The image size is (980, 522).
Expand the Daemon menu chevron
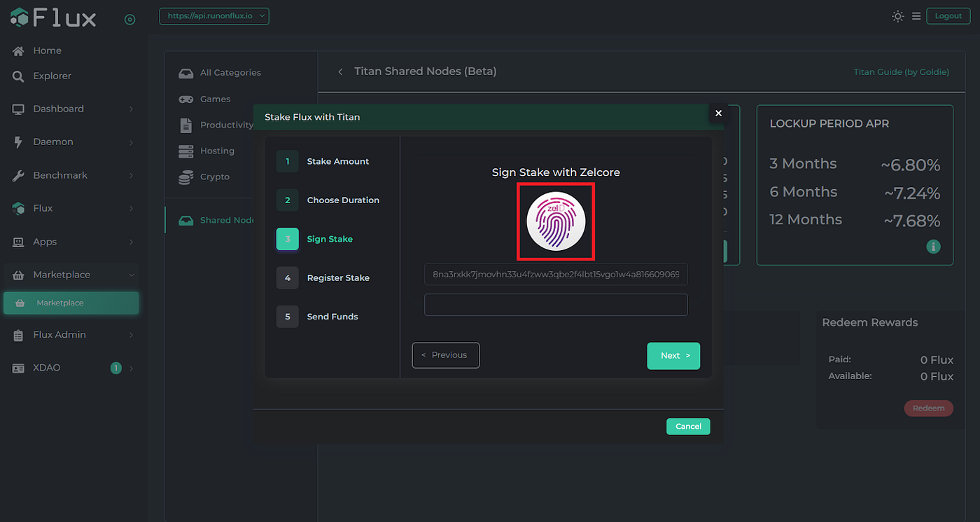point(131,142)
